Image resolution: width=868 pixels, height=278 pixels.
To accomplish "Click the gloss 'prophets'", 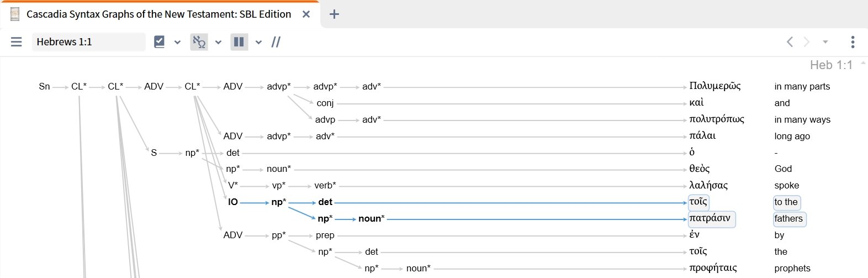I will pos(792,269).
